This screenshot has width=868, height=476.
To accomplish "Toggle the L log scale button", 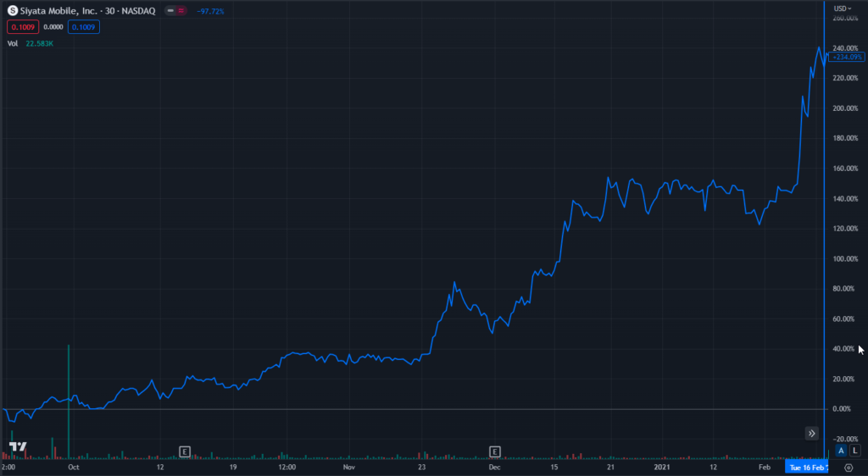I will [x=854, y=451].
